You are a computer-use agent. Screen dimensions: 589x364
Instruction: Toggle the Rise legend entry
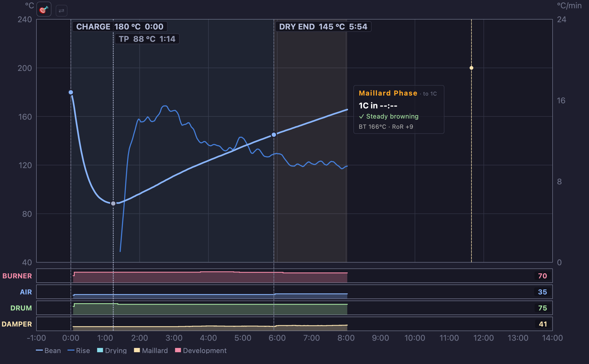[79, 351]
